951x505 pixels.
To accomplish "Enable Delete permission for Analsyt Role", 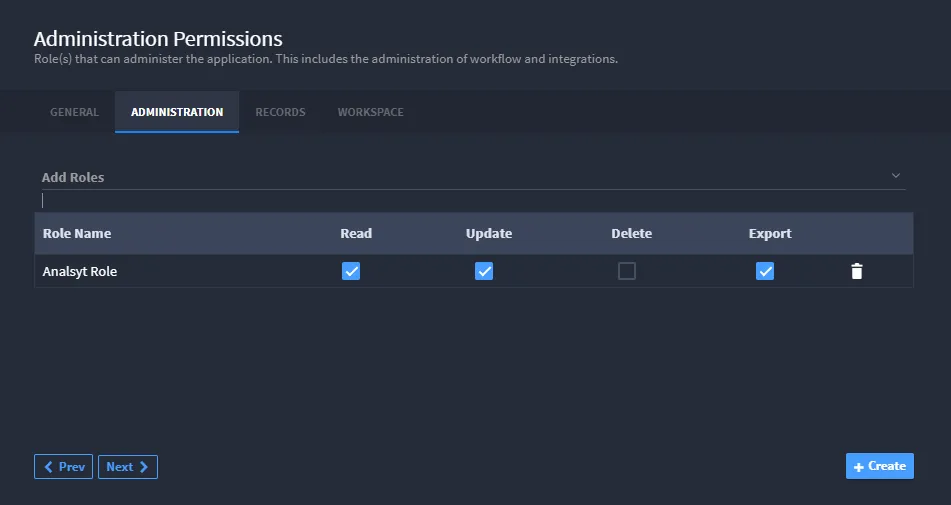I will (627, 271).
